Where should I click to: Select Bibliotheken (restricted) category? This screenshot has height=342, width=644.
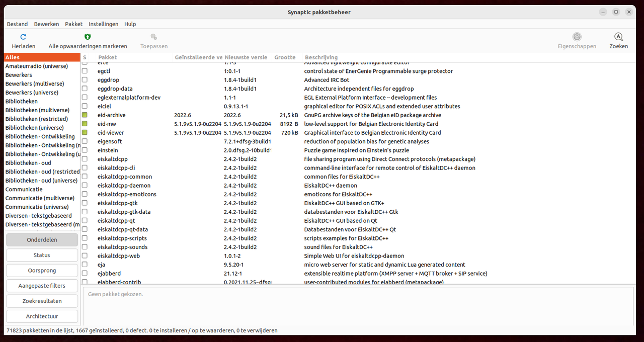click(x=42, y=119)
